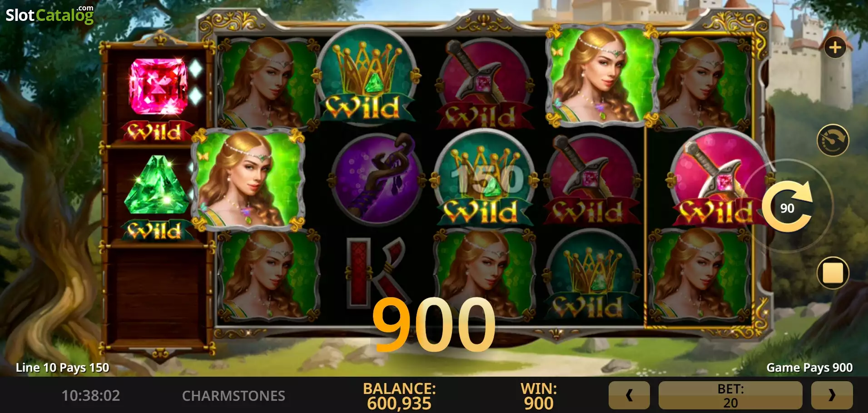868x413 pixels.
Task: Open the SlotCatalog.com logo link
Action: click(x=50, y=15)
